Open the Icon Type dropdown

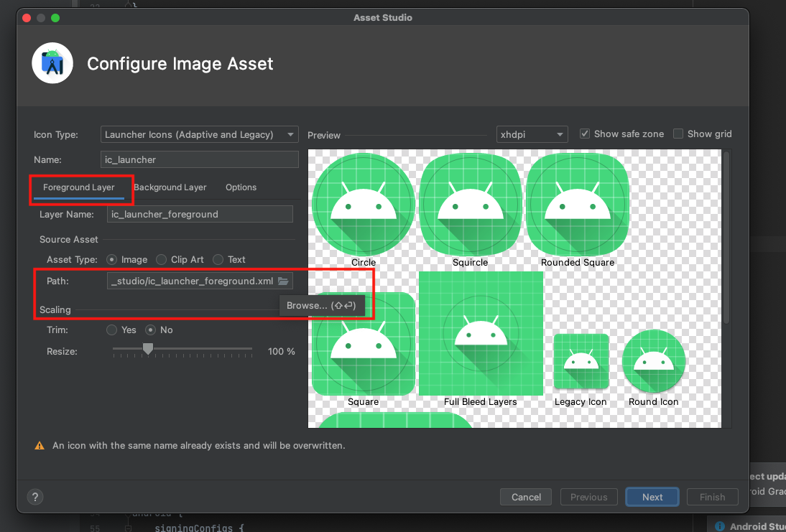pyautogui.click(x=199, y=134)
